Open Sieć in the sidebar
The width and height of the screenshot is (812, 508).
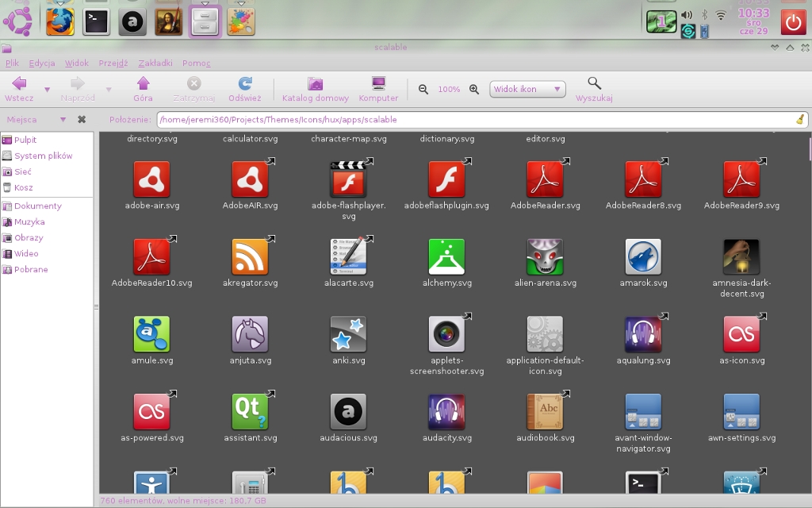point(17,171)
